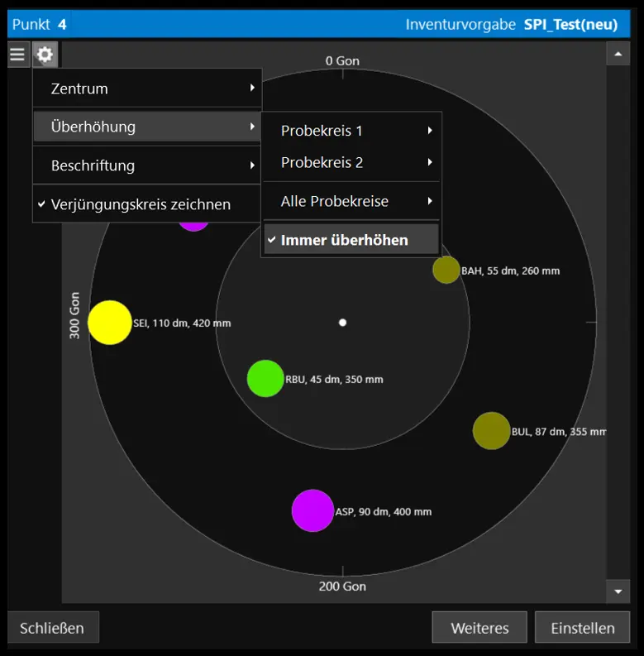Viewport: 644px width, 656px height.
Task: Select the purple ASP tree circle
Action: coord(312,511)
